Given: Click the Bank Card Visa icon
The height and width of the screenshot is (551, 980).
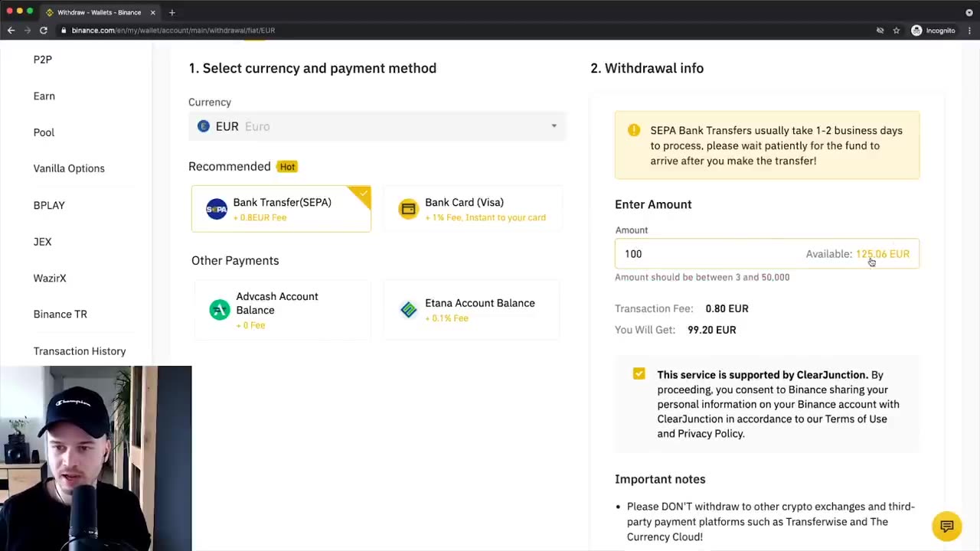Looking at the screenshot, I should [408, 209].
